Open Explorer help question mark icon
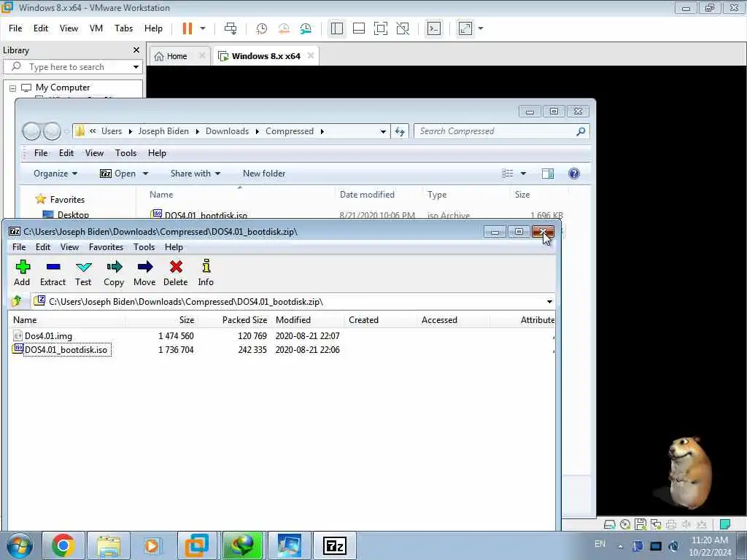The width and height of the screenshot is (747, 560). [x=574, y=174]
